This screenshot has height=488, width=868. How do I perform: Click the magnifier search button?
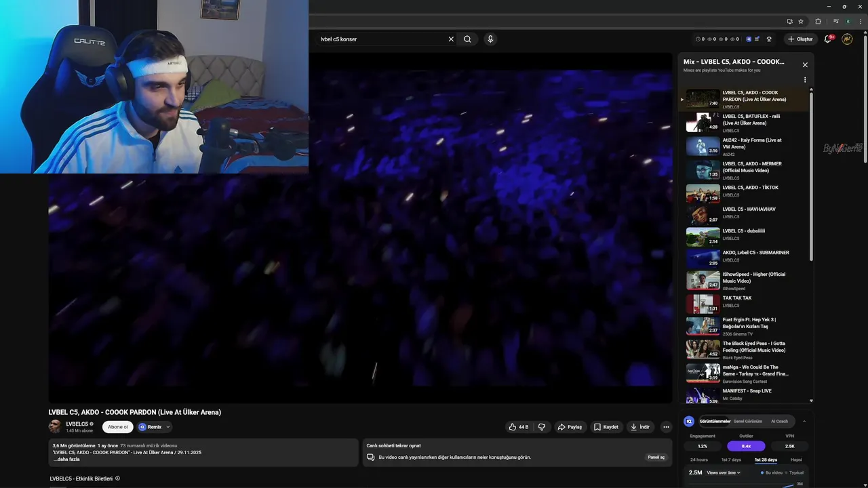(x=467, y=39)
